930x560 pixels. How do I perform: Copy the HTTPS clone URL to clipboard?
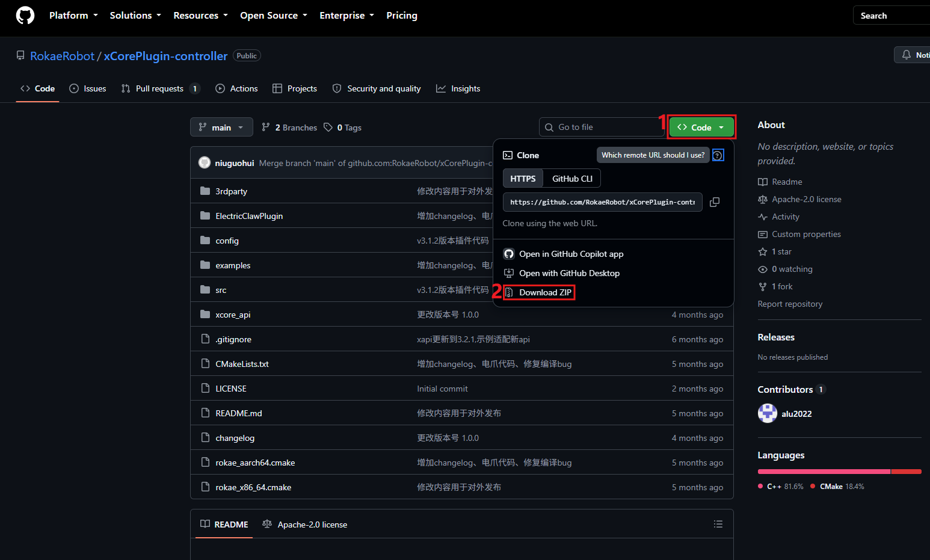[715, 202]
